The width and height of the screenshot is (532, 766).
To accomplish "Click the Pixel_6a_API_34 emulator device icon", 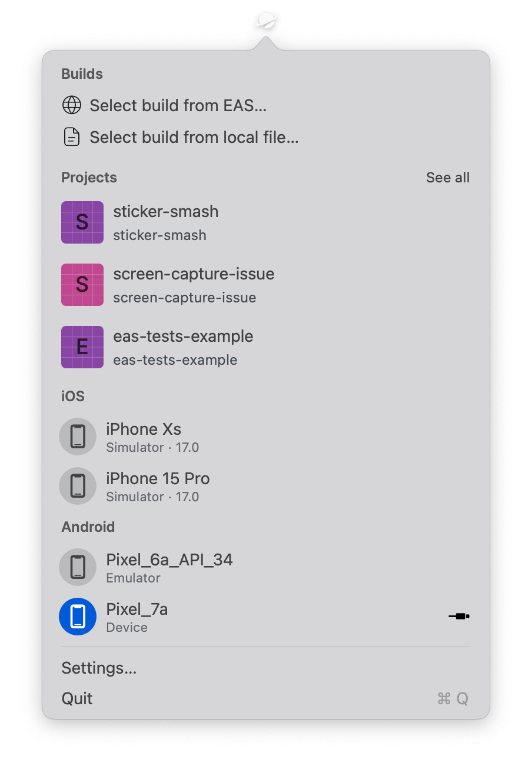I will tap(78, 567).
